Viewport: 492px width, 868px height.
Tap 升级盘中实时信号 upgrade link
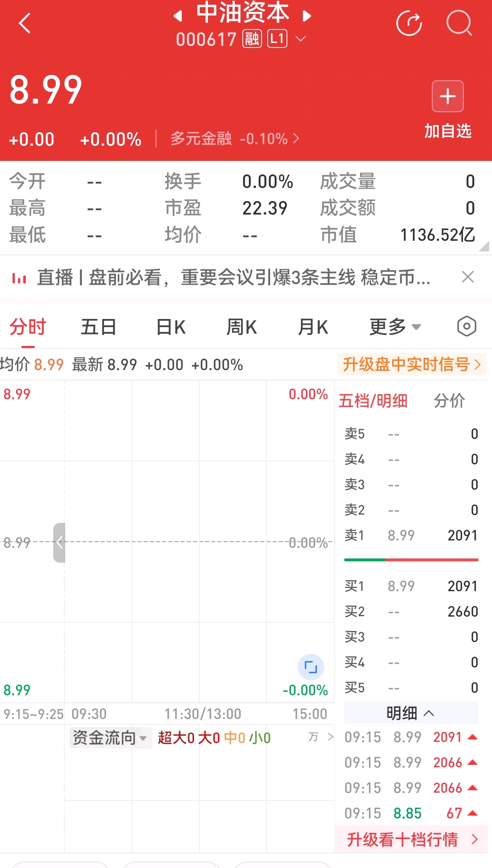tap(412, 364)
